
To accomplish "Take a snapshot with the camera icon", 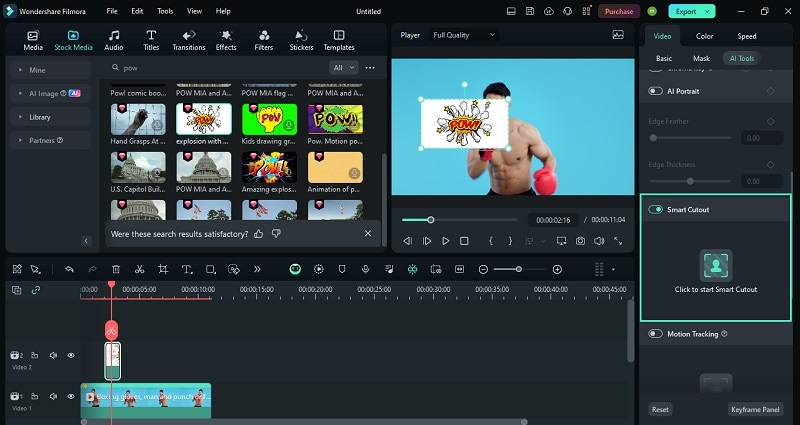I will [x=580, y=241].
